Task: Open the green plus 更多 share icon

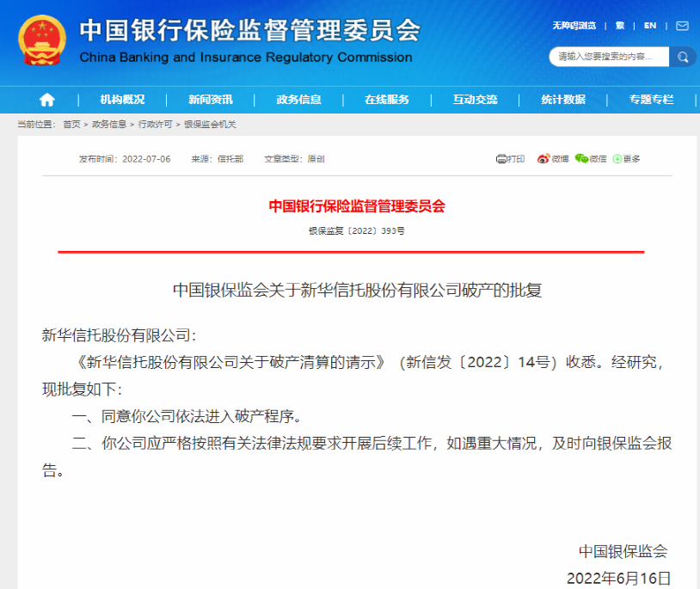Action: point(617,159)
